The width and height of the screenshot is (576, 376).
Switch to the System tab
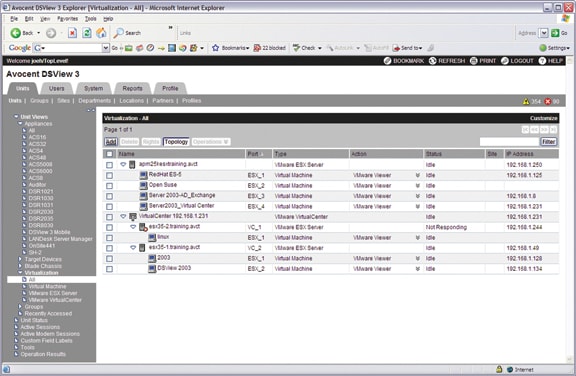94,88
